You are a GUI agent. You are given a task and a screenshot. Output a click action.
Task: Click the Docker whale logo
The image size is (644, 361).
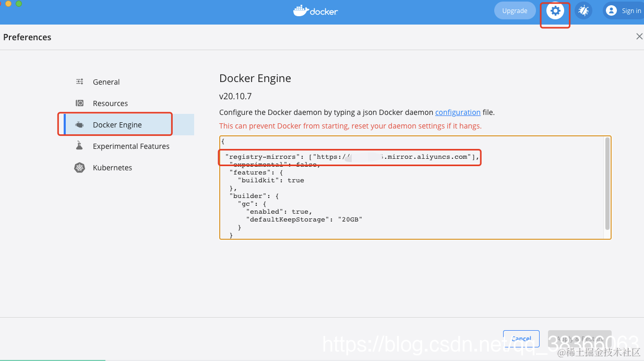click(301, 10)
